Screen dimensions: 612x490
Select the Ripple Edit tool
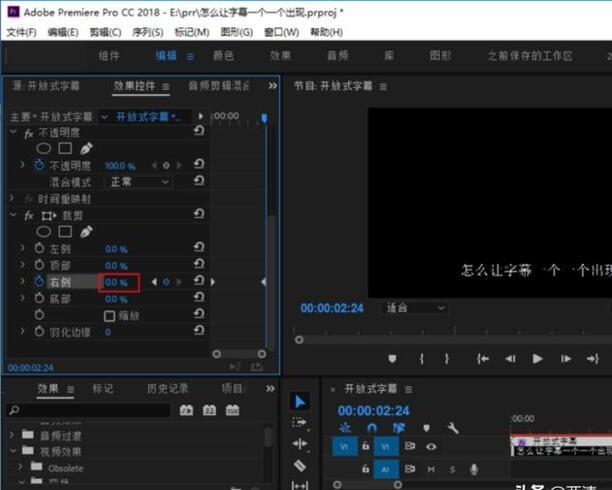coord(299,444)
